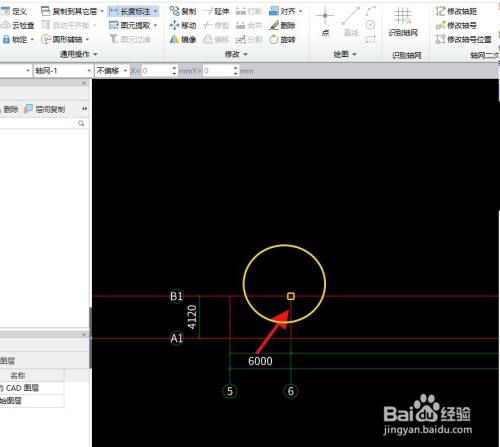Image resolution: width=500 pixels, height=447 pixels.
Task: Select 圆形辅轴 circular auxiliary axis tool
Action: pyautogui.click(x=62, y=39)
